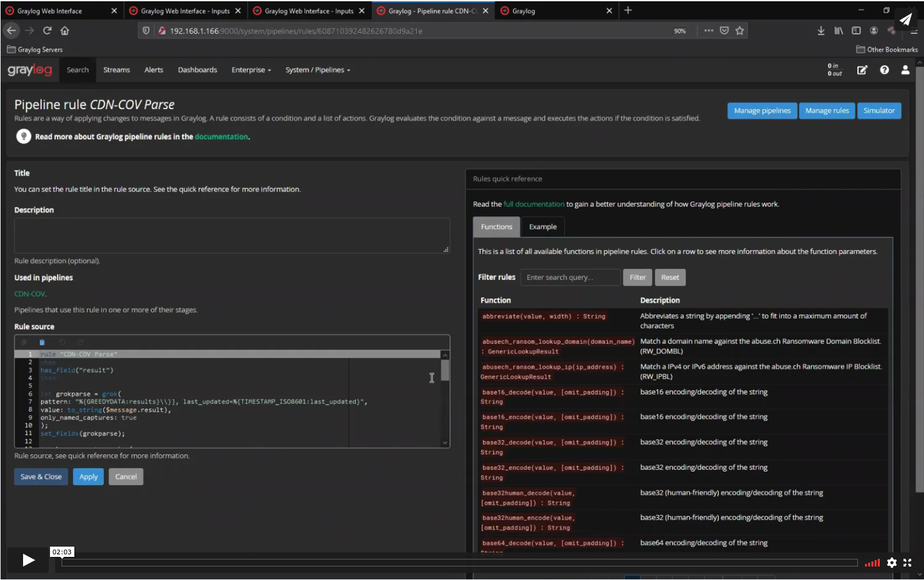
Task: Copy the rule source using the copy icon
Action: pos(24,342)
